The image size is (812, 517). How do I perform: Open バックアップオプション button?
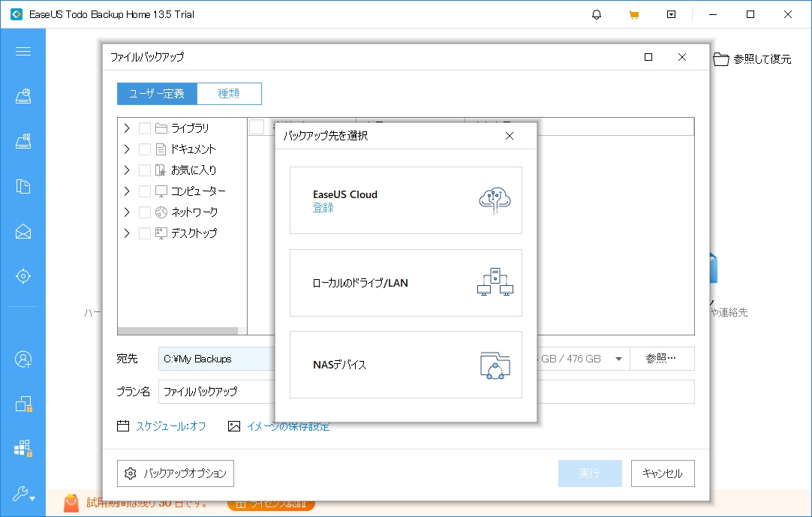[176, 473]
